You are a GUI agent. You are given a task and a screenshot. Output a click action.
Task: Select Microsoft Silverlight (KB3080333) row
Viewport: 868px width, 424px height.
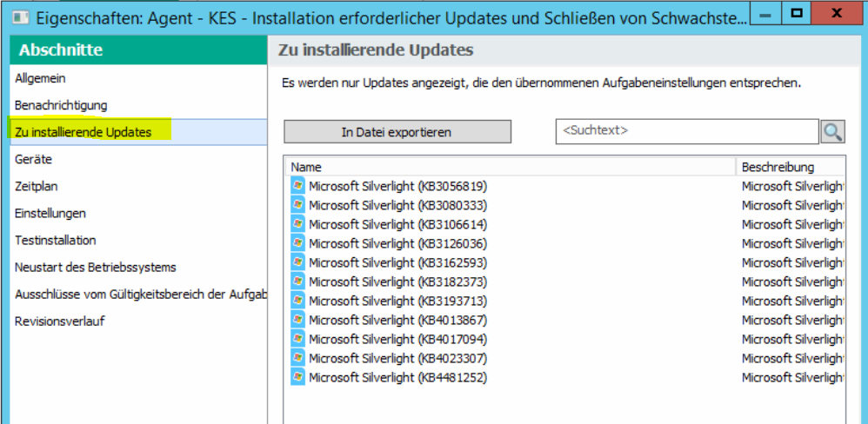(565, 205)
